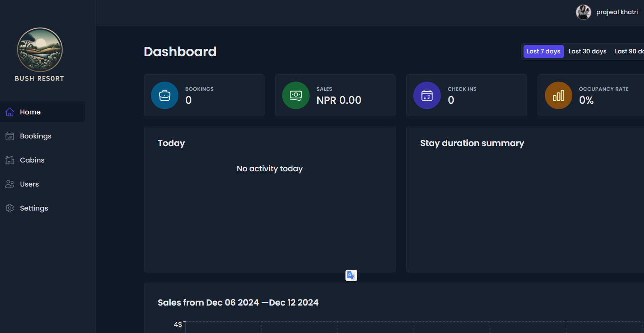Click the Settings gear icon

(x=10, y=208)
